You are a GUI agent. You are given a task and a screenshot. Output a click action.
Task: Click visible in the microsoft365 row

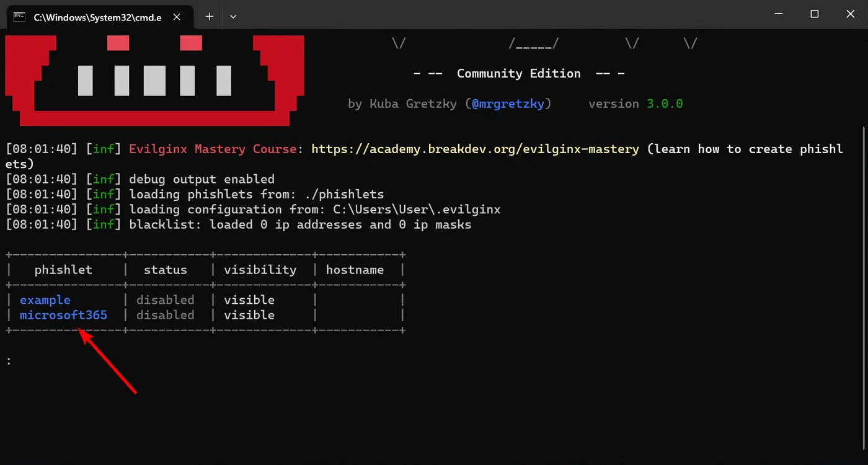coord(249,315)
